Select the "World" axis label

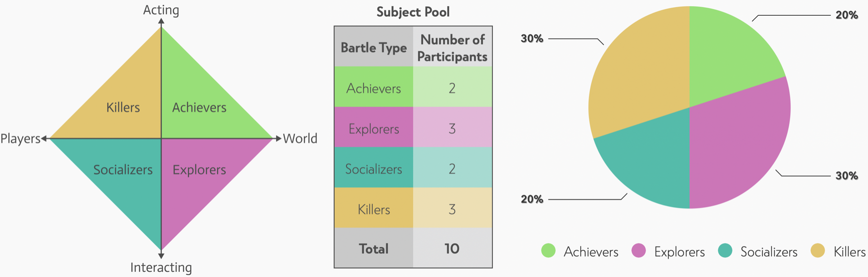point(300,138)
